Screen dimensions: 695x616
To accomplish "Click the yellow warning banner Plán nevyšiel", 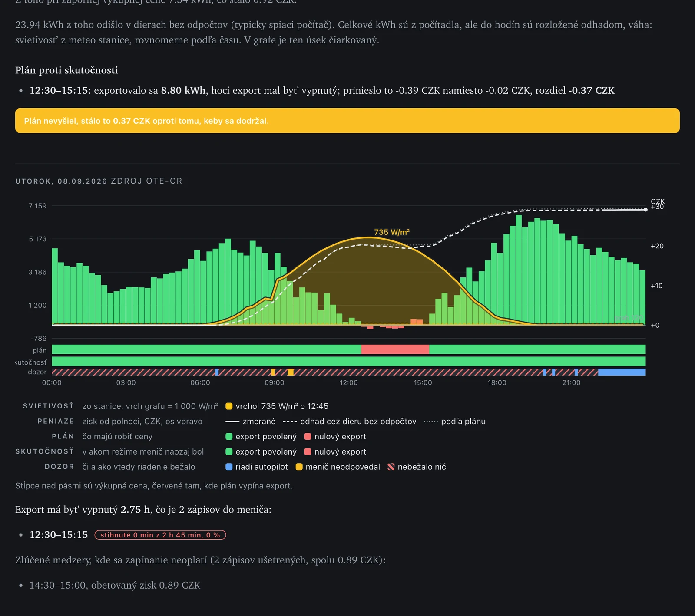I will 347,121.
